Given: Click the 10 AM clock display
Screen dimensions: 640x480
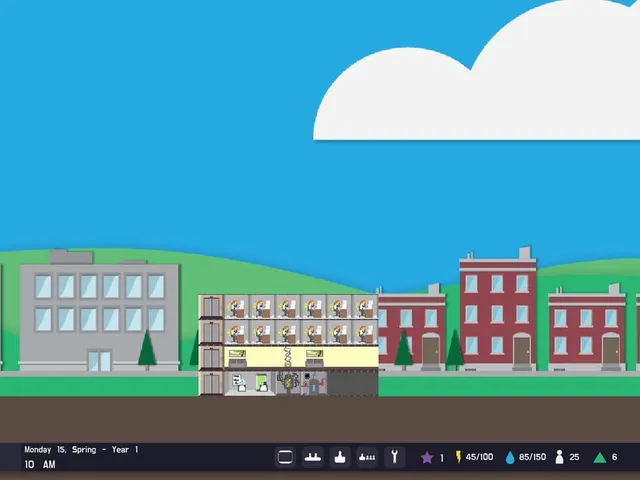Looking at the screenshot, I should click(40, 464).
